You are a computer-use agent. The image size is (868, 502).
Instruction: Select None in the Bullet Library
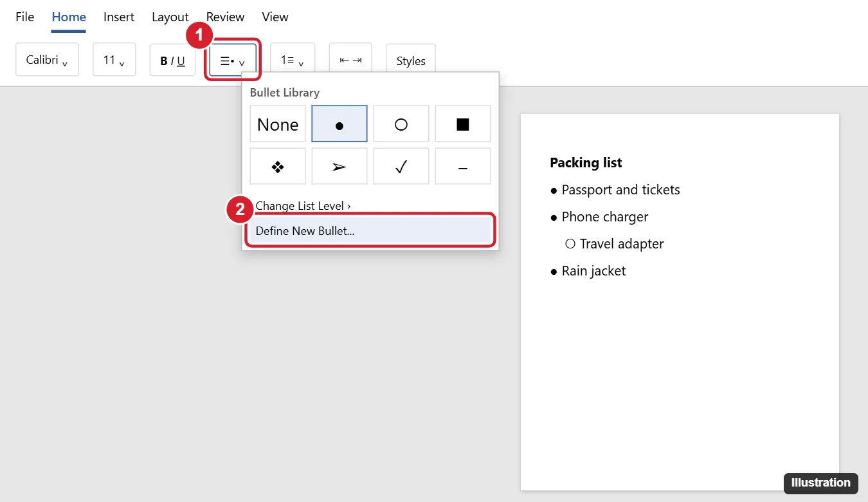point(278,124)
